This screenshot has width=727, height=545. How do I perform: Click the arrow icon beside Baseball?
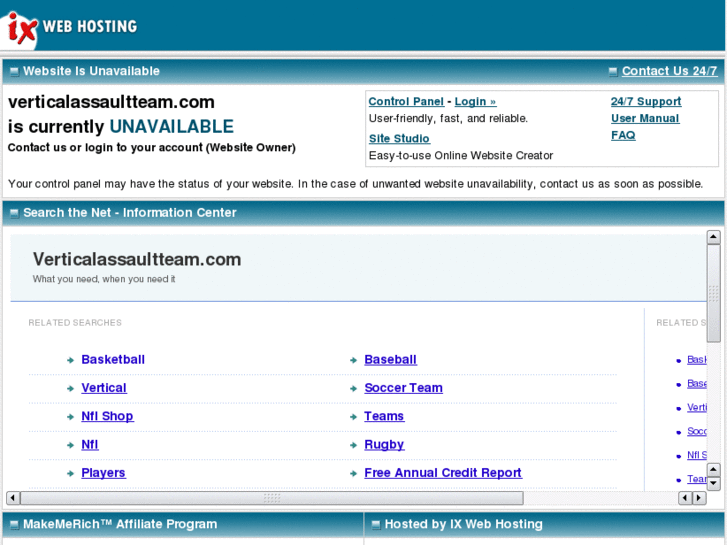point(353,360)
